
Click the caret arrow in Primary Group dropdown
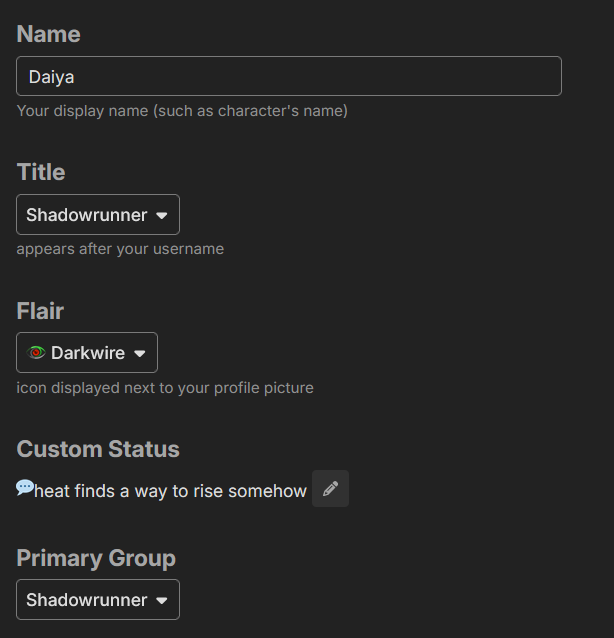[162, 601]
